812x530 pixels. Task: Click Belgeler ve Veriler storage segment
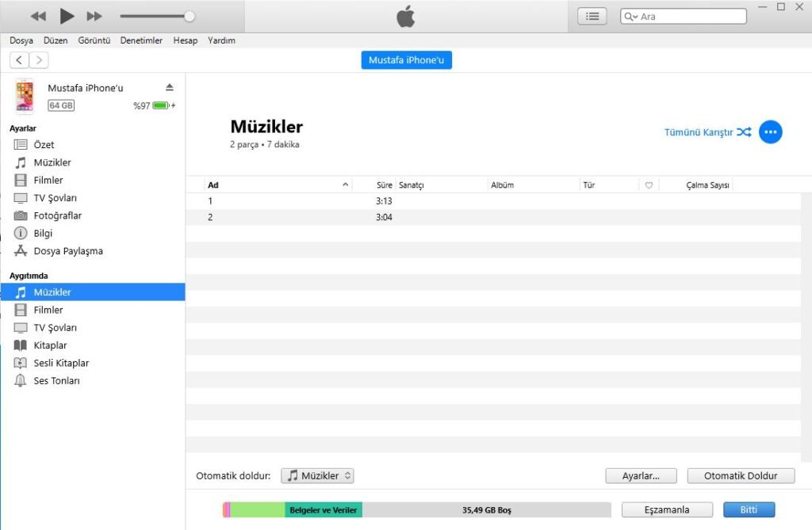tap(324, 510)
